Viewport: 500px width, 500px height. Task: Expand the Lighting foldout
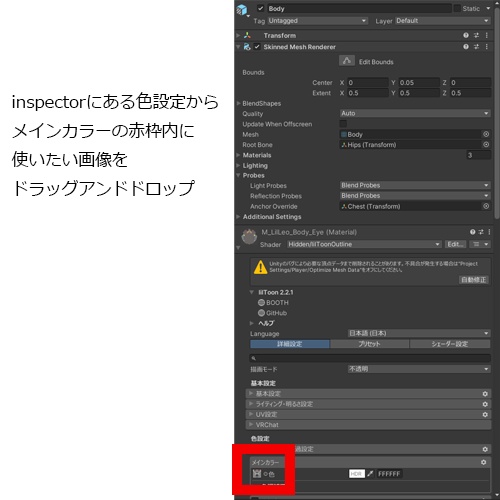click(x=238, y=165)
